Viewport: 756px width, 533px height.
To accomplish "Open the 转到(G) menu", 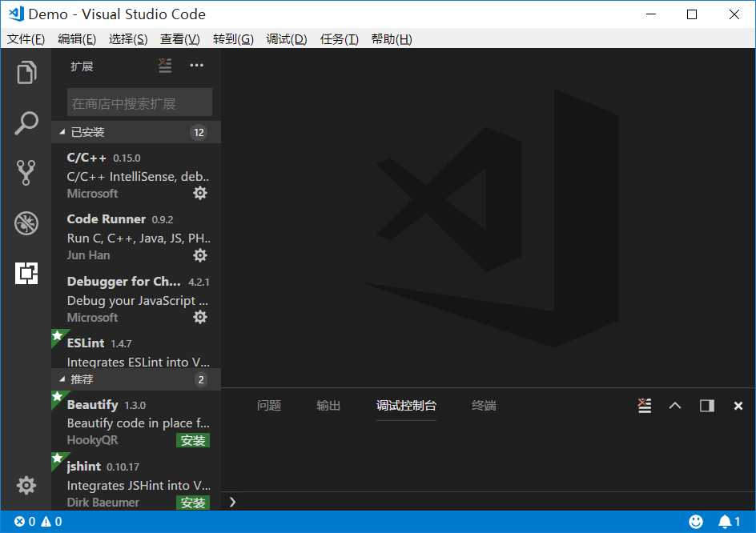I will pos(233,39).
